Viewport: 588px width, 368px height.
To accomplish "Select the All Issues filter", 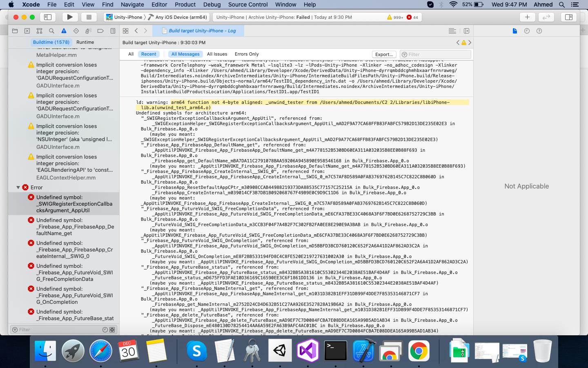I will pos(217,54).
